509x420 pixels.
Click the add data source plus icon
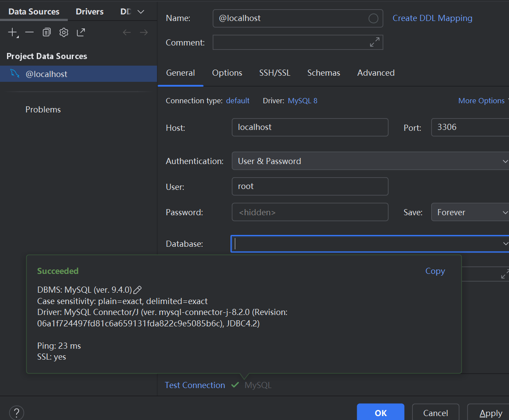[x=13, y=32]
